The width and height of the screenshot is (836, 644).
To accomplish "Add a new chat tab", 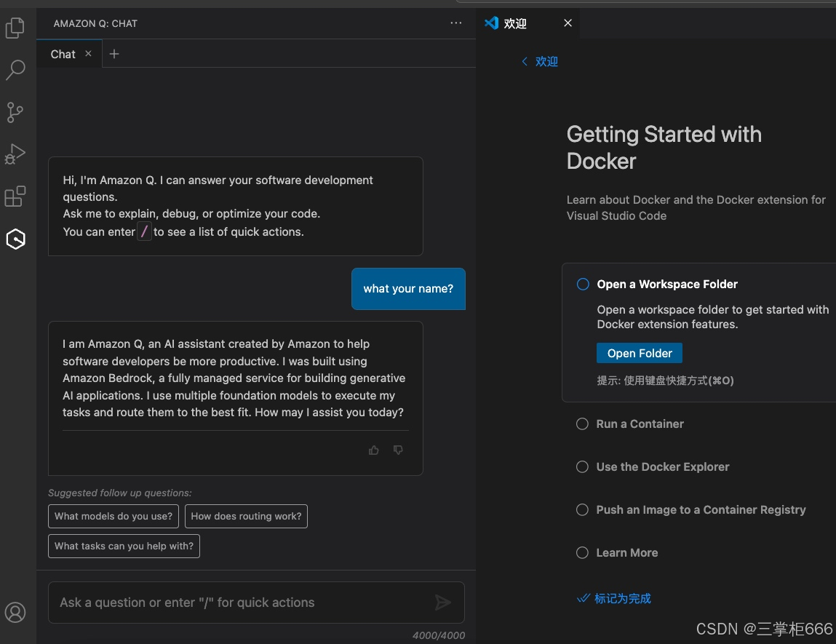I will tap(114, 54).
